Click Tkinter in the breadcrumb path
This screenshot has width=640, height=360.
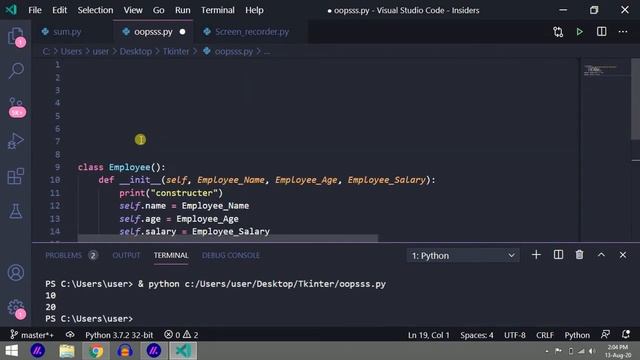[x=176, y=51]
